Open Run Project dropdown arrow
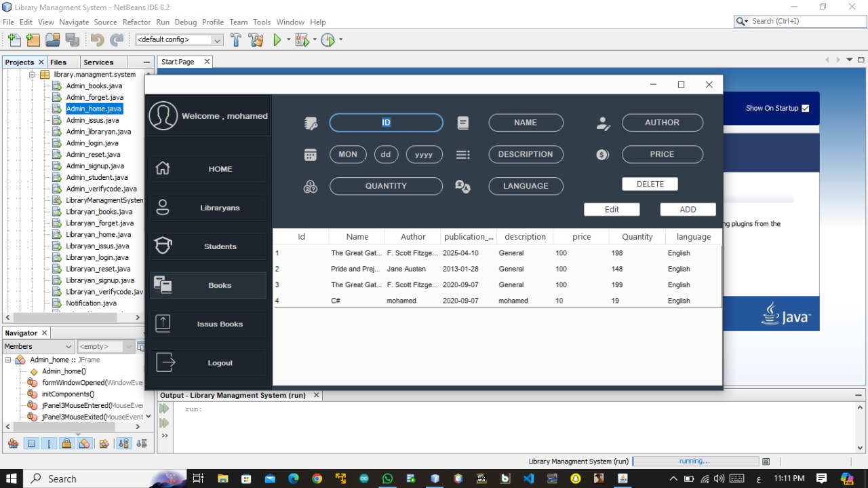Viewport: 868px width, 488px height. coord(288,40)
